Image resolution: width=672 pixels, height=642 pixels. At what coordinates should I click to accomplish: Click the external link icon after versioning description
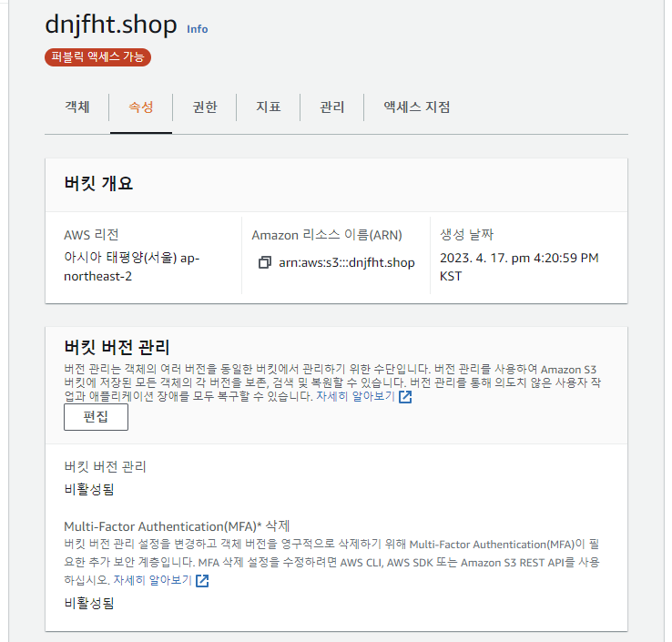(405, 397)
